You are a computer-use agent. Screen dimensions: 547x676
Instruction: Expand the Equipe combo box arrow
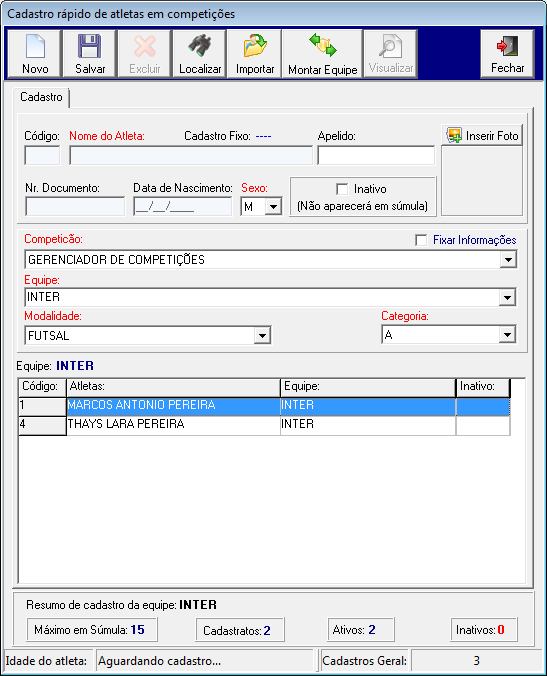point(507,297)
